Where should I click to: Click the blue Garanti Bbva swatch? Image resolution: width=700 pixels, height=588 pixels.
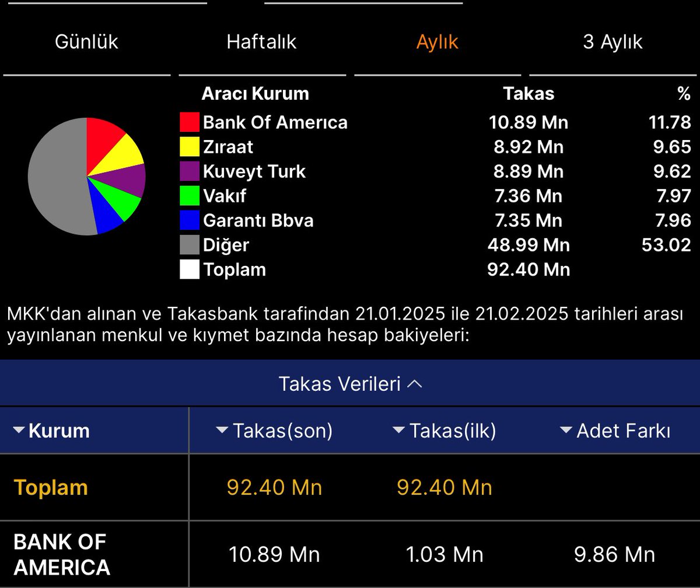[190, 220]
